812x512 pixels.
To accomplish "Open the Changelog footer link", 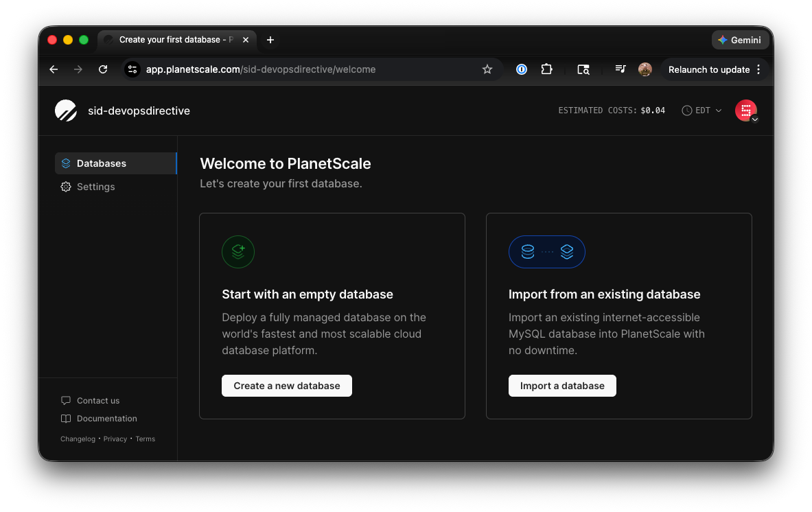I will 78,439.
